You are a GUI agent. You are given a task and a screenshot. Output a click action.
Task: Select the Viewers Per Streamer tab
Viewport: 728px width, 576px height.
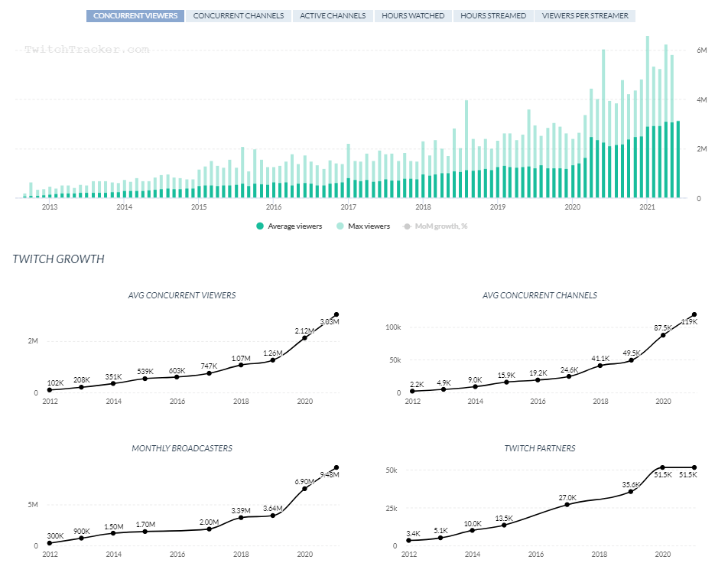585,16
